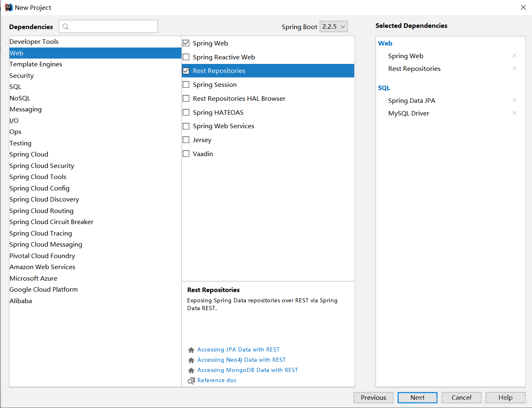
Task: Select Spring Cloud Messaging category
Action: pos(95,245)
